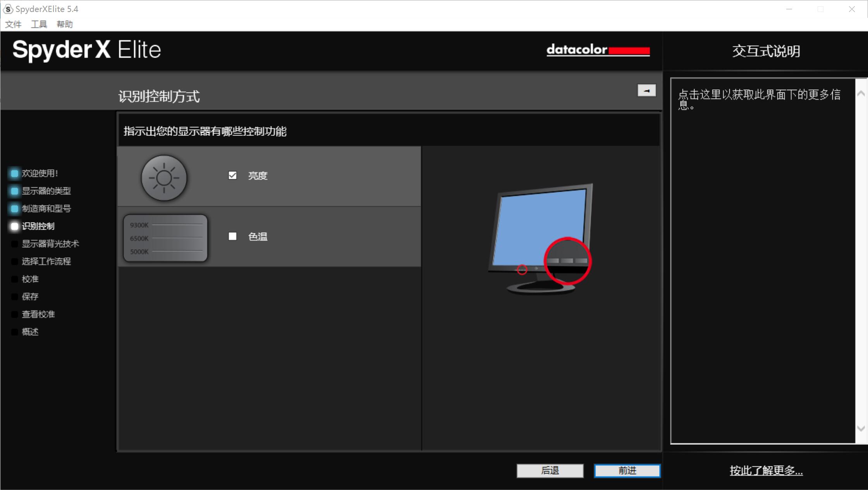Click the datacolor logo
The height and width of the screenshot is (490, 868).
[598, 50]
